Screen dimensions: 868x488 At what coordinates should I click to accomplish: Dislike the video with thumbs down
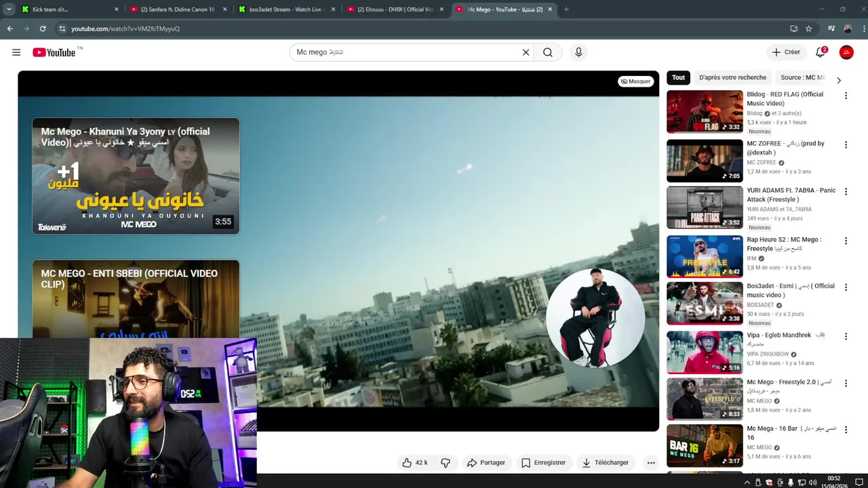pos(446,462)
